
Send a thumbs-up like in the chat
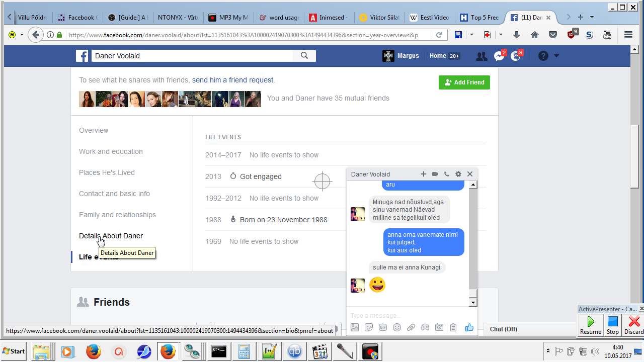[x=469, y=327]
